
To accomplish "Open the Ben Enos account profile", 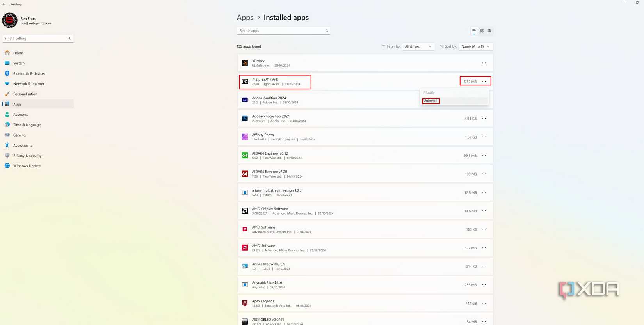I will tap(27, 21).
